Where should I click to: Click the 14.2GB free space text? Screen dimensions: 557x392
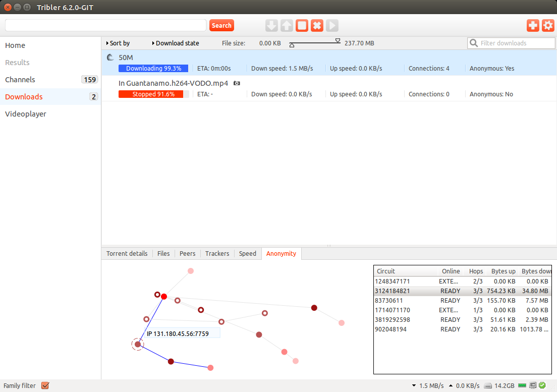pyautogui.click(x=505, y=385)
